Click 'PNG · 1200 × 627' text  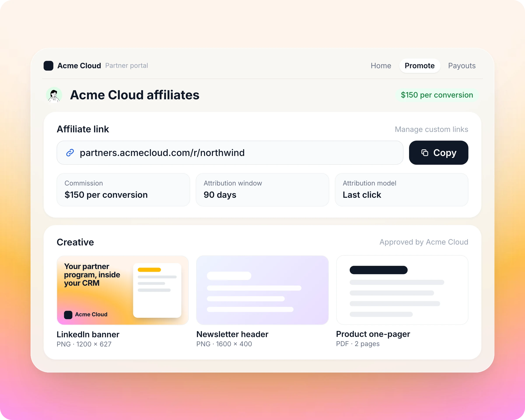[84, 344]
